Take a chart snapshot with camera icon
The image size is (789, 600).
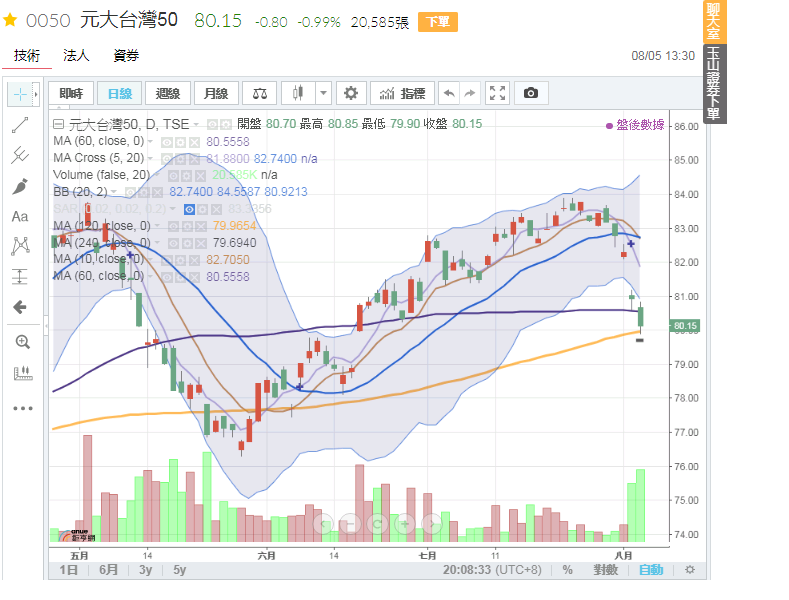point(531,93)
